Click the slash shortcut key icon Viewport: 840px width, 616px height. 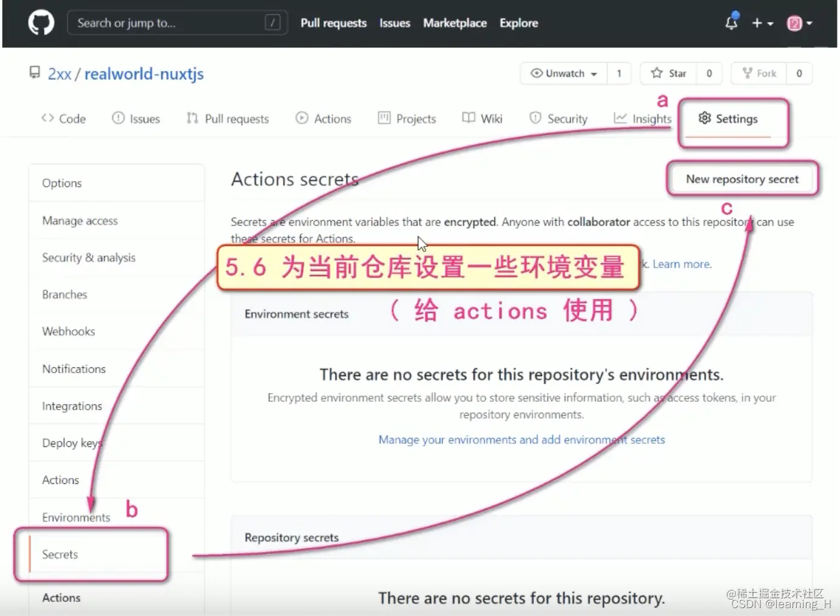point(273,23)
